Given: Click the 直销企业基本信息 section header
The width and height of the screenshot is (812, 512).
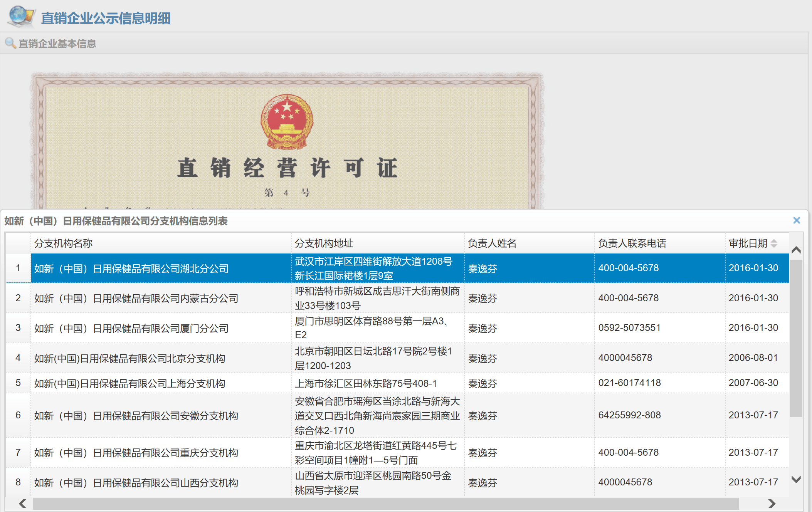Looking at the screenshot, I should click(57, 44).
